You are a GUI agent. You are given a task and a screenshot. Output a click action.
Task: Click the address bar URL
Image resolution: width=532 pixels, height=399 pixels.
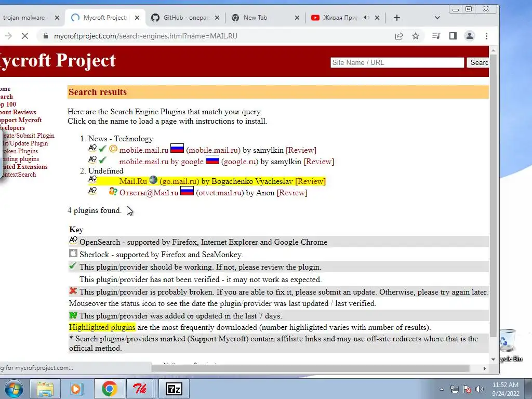pyautogui.click(x=145, y=36)
